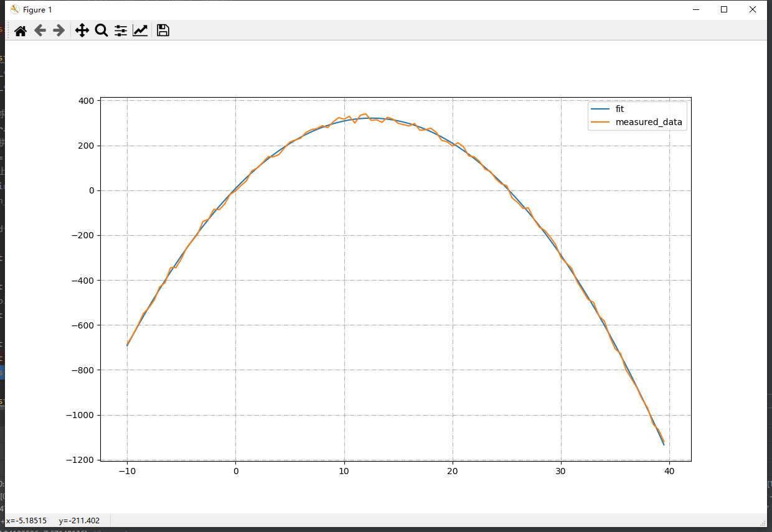Click the "Figure 1" window title text
This screenshot has width=772, height=532.
tap(37, 9)
